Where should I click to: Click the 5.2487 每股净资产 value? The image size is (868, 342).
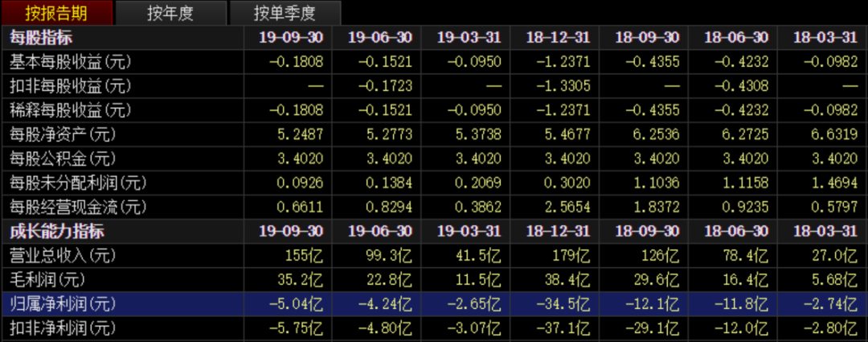click(300, 134)
